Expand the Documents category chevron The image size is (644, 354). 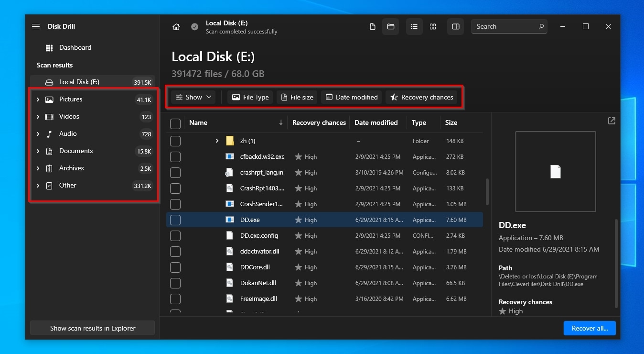[38, 151]
